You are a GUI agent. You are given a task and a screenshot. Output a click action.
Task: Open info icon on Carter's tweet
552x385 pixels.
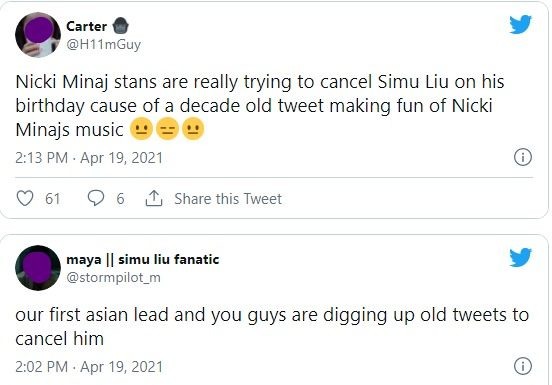pos(523,157)
